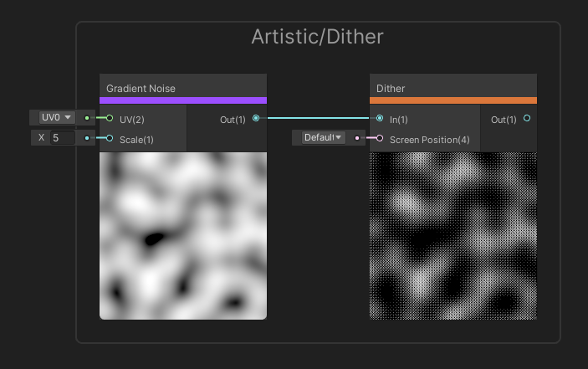Click the X label beside the scale field
The height and width of the screenshot is (369, 588).
pyautogui.click(x=41, y=137)
